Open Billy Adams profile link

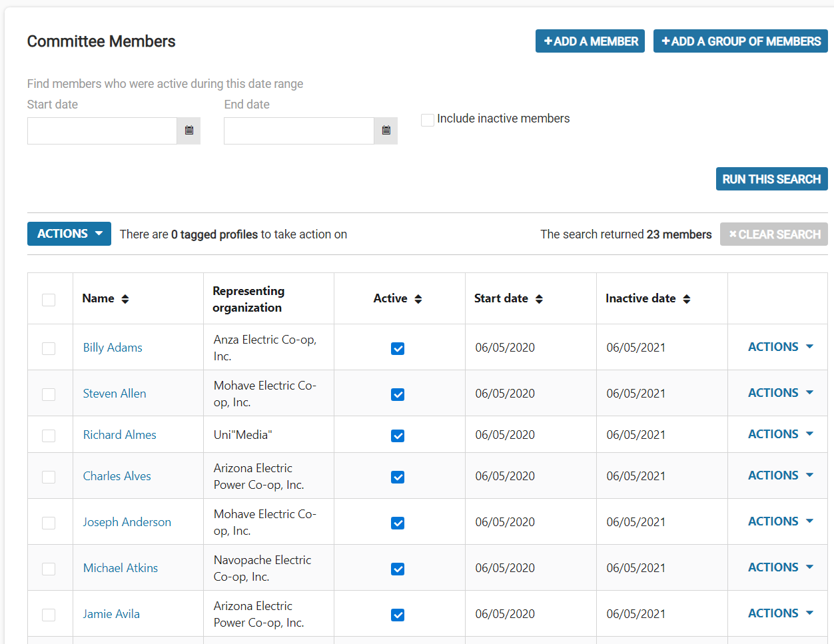(113, 348)
